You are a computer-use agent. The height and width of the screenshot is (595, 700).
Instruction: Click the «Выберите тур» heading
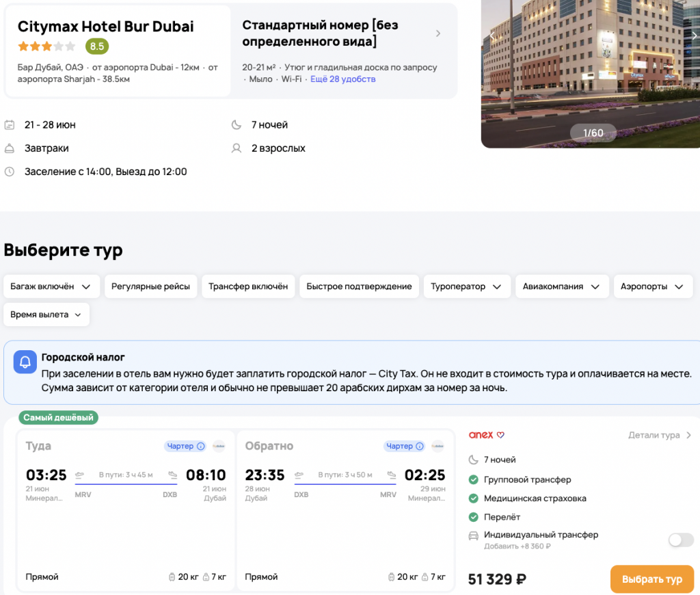[x=63, y=250]
